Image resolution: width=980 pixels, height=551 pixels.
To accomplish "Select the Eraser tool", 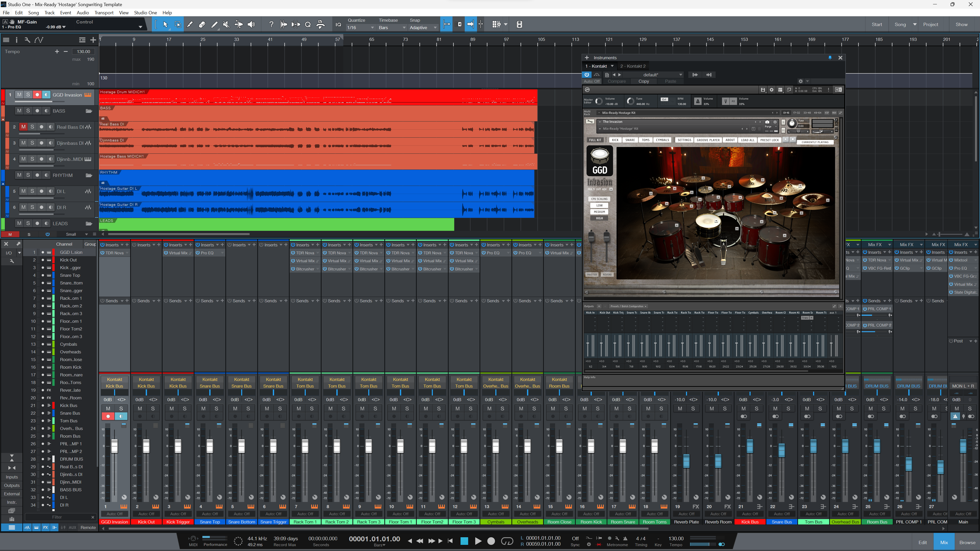I will [202, 24].
